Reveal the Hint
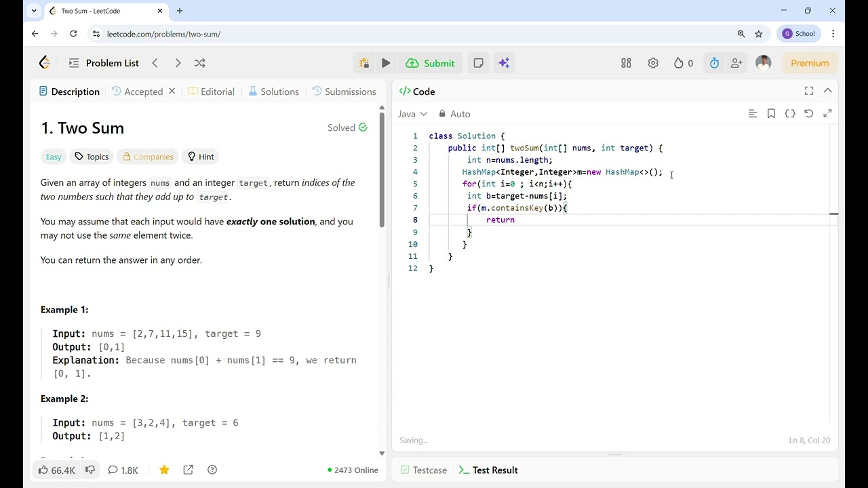This screenshot has width=868, height=488. click(x=201, y=157)
